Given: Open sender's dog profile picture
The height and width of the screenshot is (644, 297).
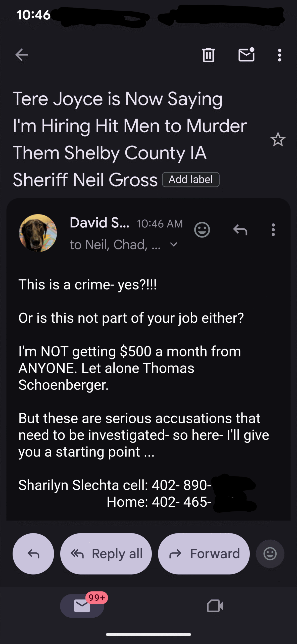Looking at the screenshot, I should 38,233.
